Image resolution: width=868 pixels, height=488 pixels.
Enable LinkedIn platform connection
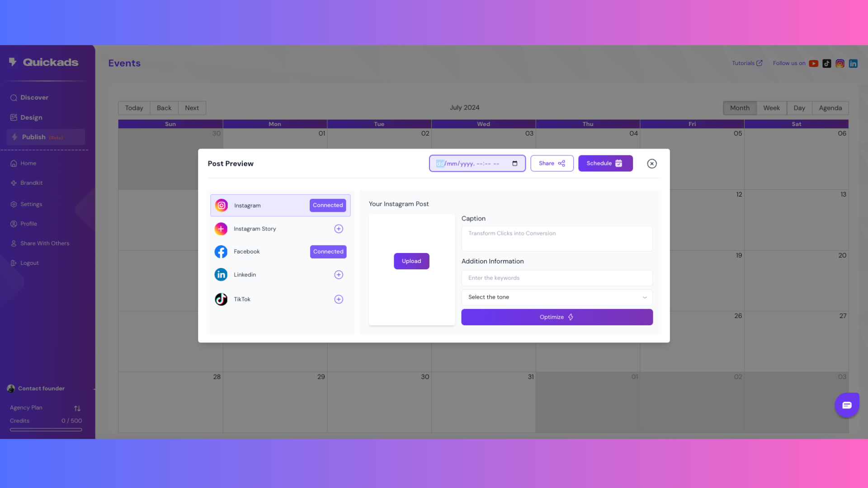click(x=339, y=275)
